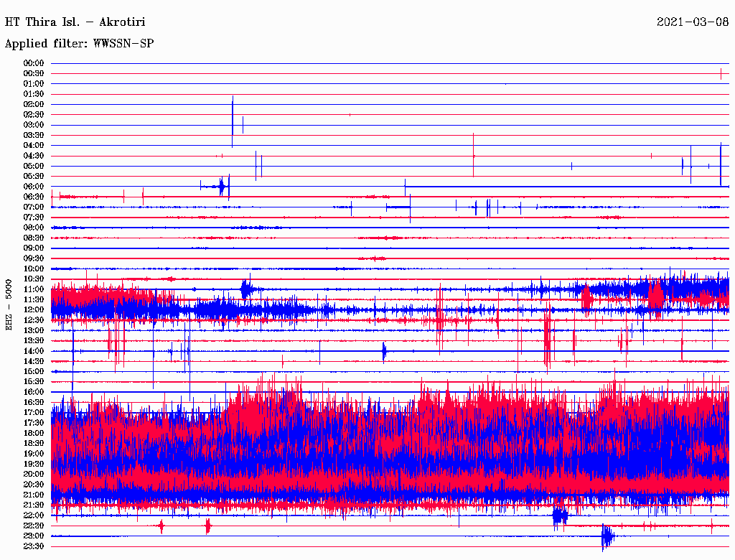Screen dimensions: 735x560
Task: Click the 07:30 time label
Action: tap(34, 218)
